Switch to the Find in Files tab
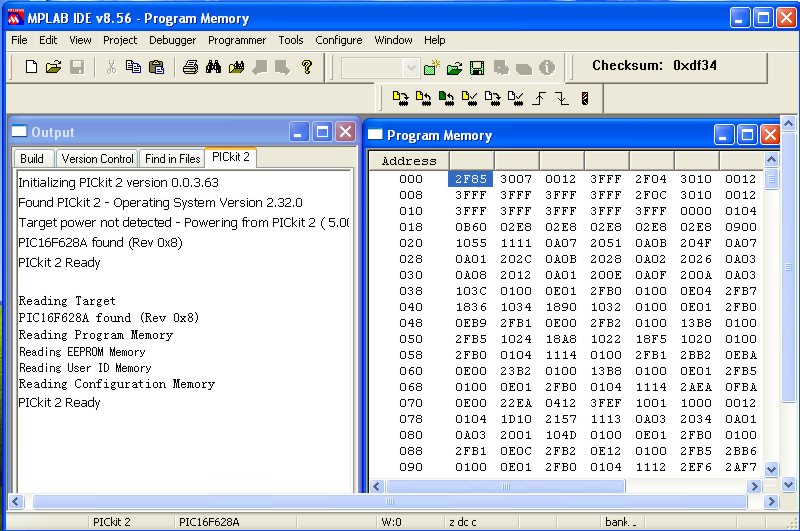 pos(172,159)
